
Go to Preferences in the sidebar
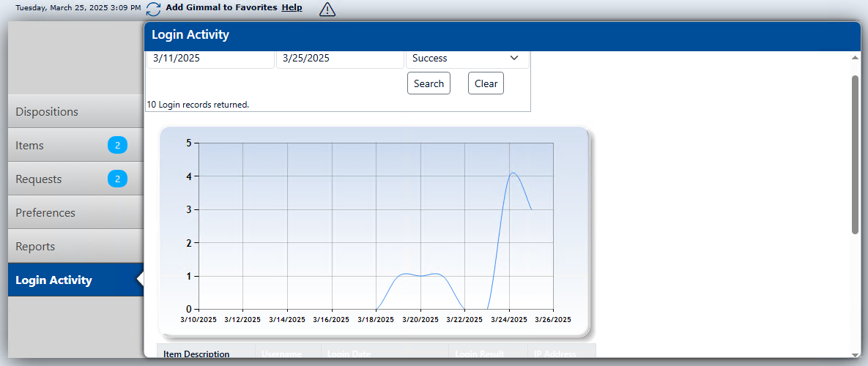pos(45,213)
